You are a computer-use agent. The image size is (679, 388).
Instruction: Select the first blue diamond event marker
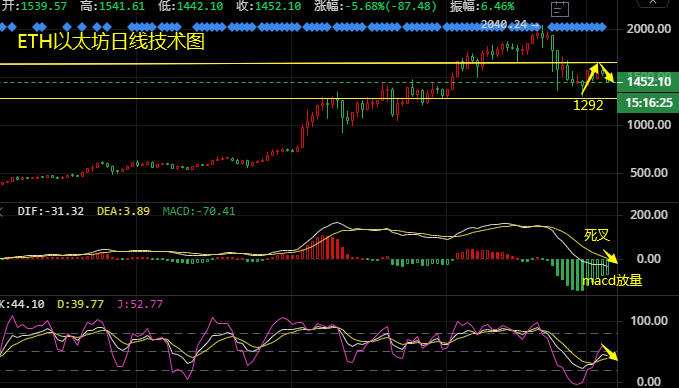(2, 27)
